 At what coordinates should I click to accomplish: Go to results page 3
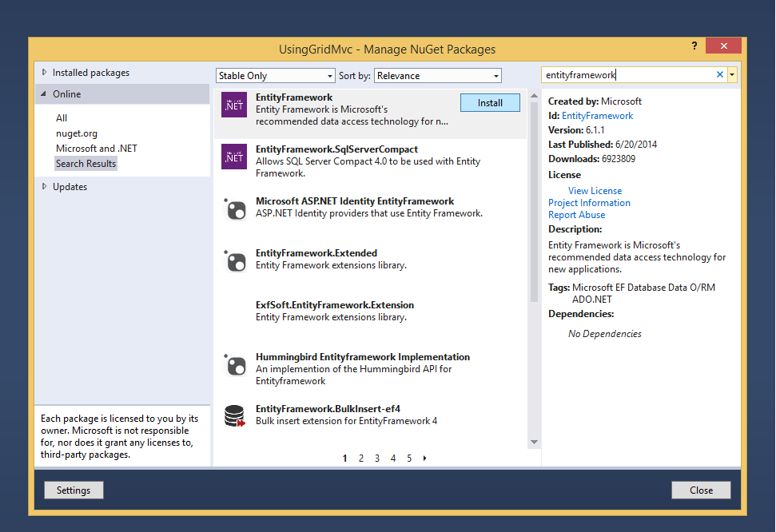377,459
